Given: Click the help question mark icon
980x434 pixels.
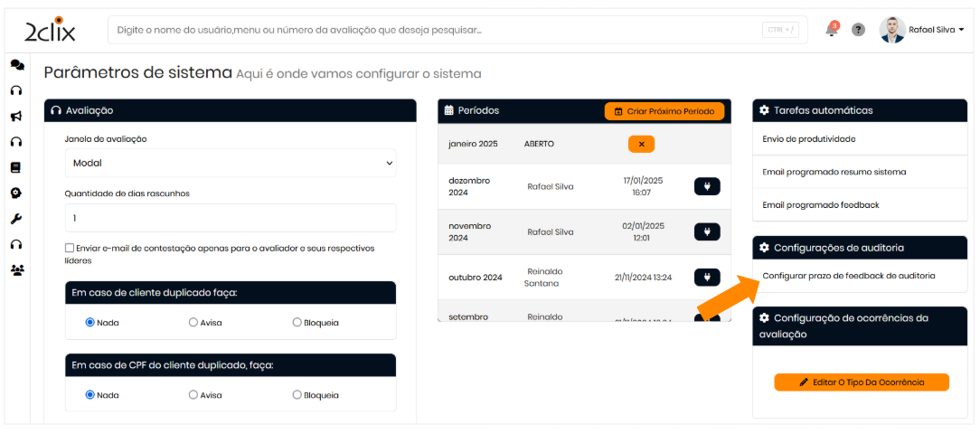Looking at the screenshot, I should coord(859,30).
